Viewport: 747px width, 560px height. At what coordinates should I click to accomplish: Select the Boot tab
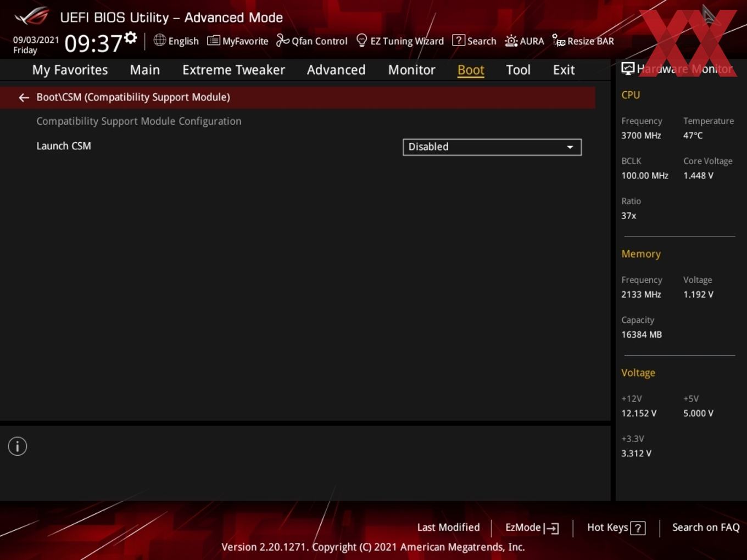(x=471, y=70)
